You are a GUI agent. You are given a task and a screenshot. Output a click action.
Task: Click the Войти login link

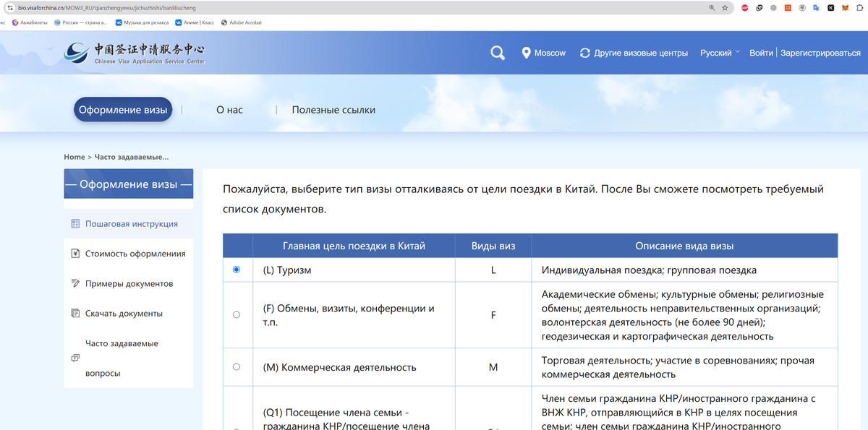[761, 53]
